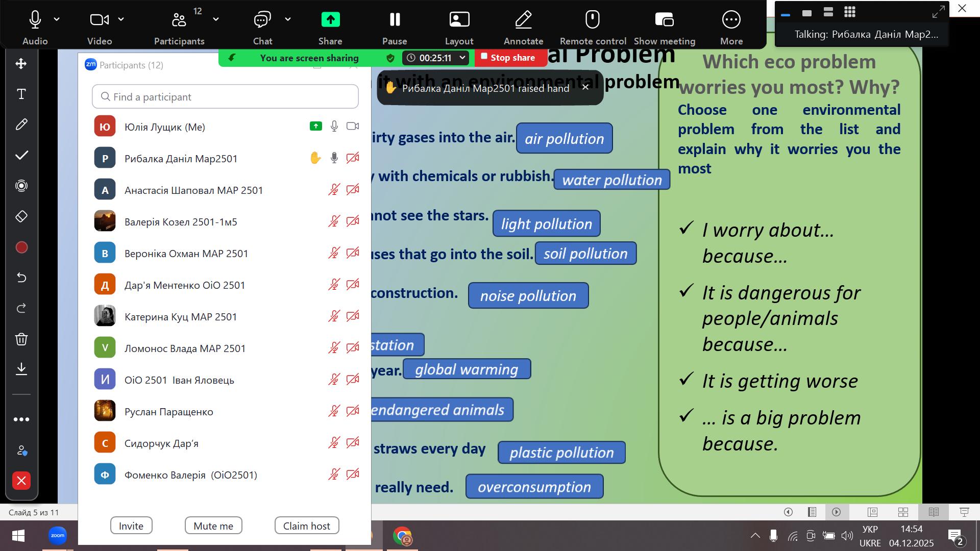Click the red annotation color circle
This screenshot has height=551, width=980.
(x=21, y=247)
